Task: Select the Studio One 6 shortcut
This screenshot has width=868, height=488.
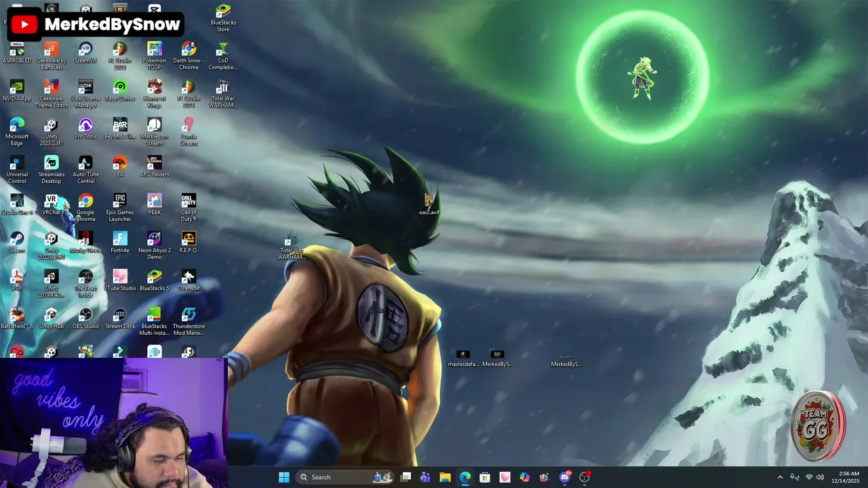Action: point(17,205)
